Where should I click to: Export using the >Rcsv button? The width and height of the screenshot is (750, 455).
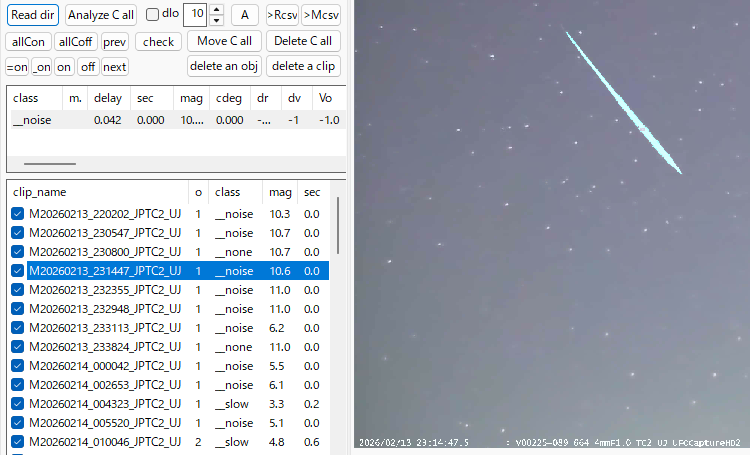pyautogui.click(x=282, y=15)
